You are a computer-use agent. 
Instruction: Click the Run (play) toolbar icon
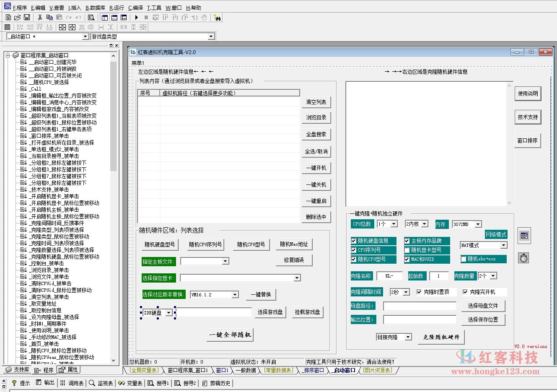[137, 18]
